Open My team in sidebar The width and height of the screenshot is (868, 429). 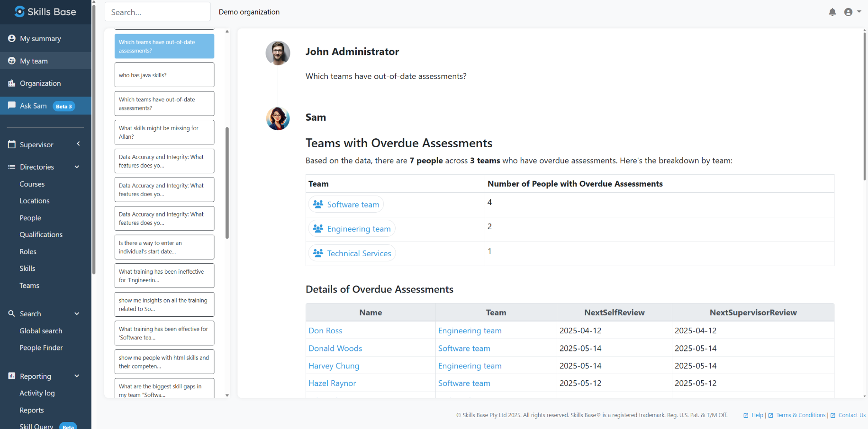point(34,61)
